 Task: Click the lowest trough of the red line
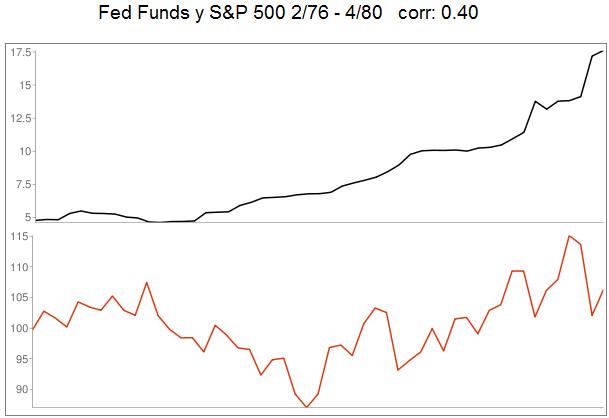(307, 407)
